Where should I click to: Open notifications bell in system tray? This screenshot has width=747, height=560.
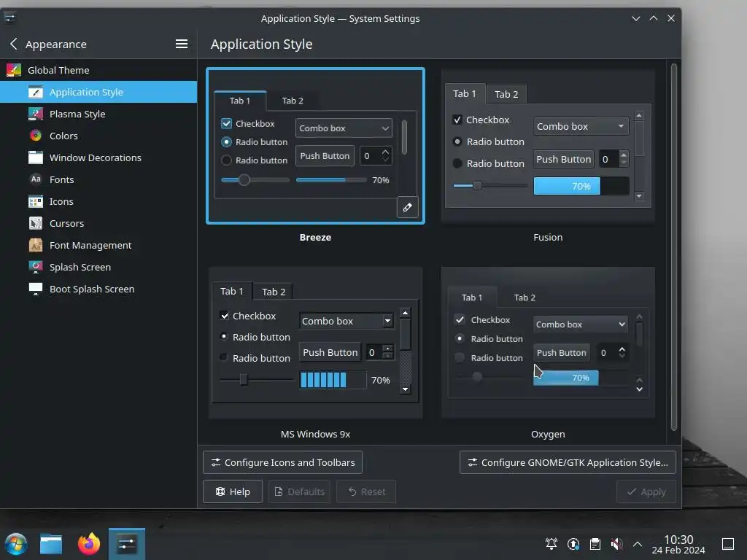tap(551, 544)
